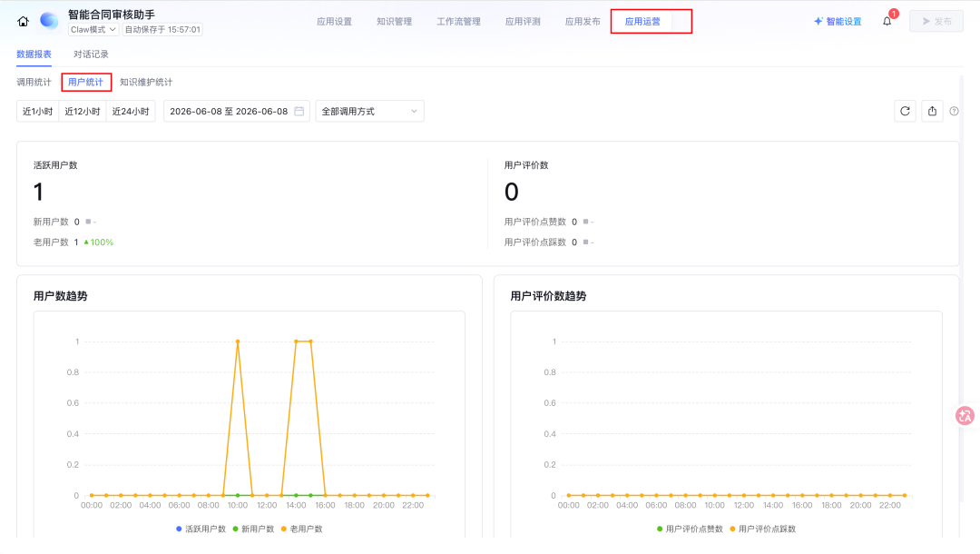Select 知识维护统计 sub-tab

[x=146, y=82]
